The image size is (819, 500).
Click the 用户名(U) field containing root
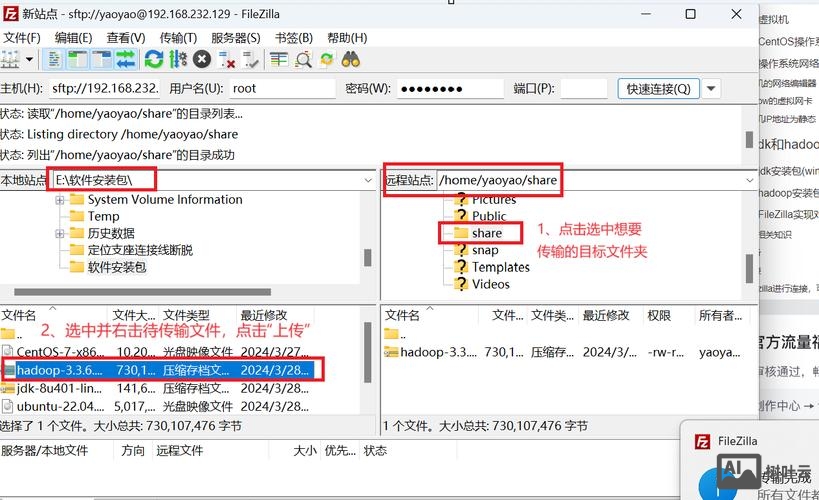click(282, 88)
